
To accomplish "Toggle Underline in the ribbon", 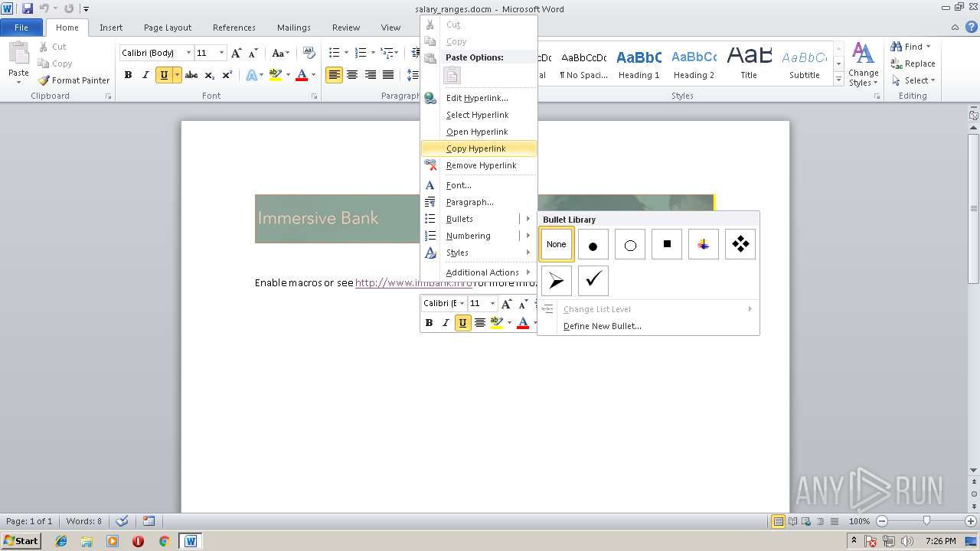I will 163,75.
